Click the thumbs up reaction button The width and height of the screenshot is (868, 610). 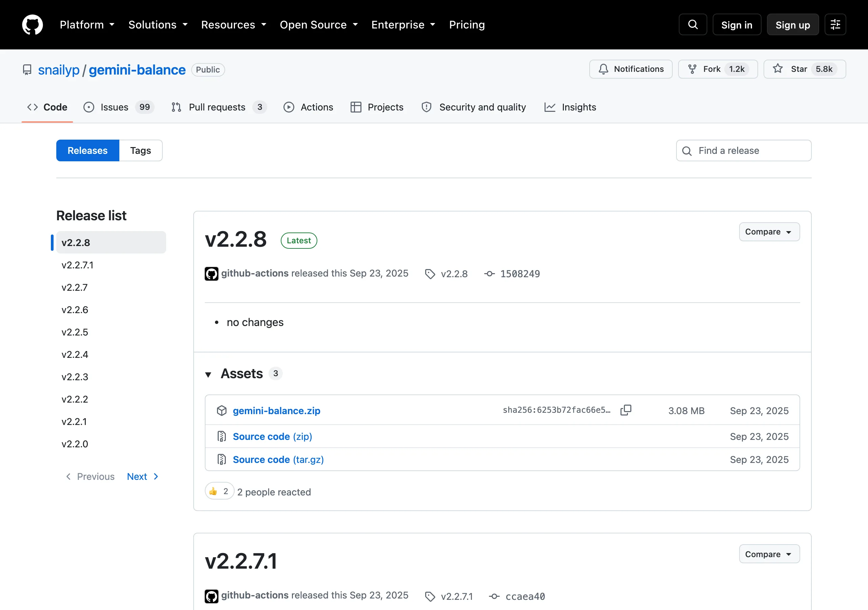tap(219, 491)
